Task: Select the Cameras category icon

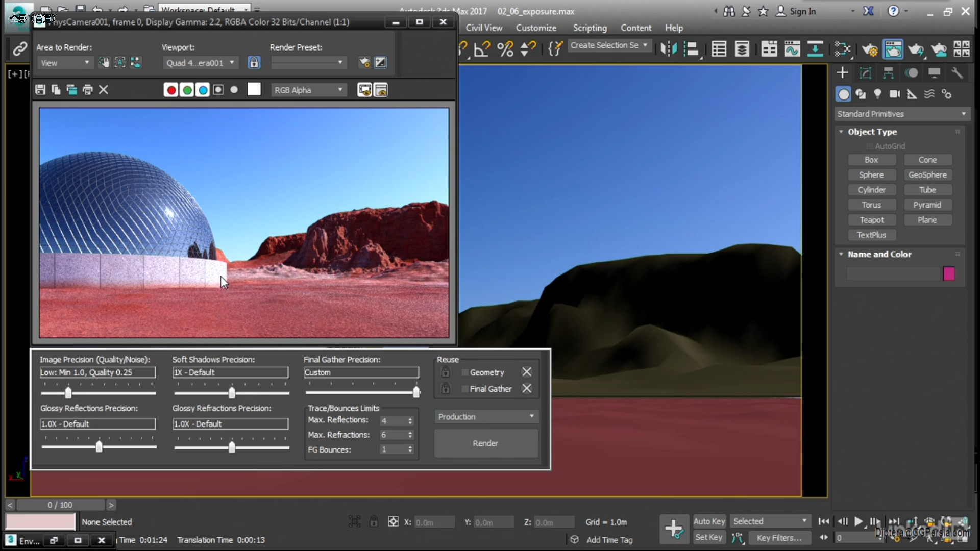Action: click(x=895, y=94)
